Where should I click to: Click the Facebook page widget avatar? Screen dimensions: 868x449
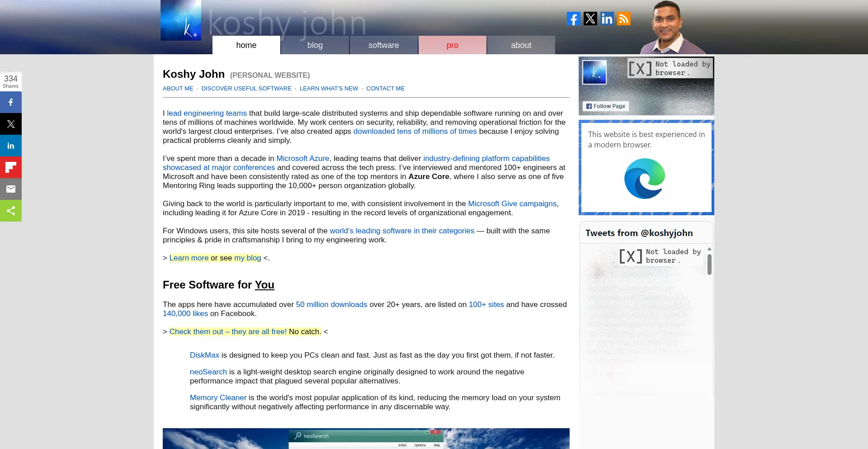pos(594,72)
